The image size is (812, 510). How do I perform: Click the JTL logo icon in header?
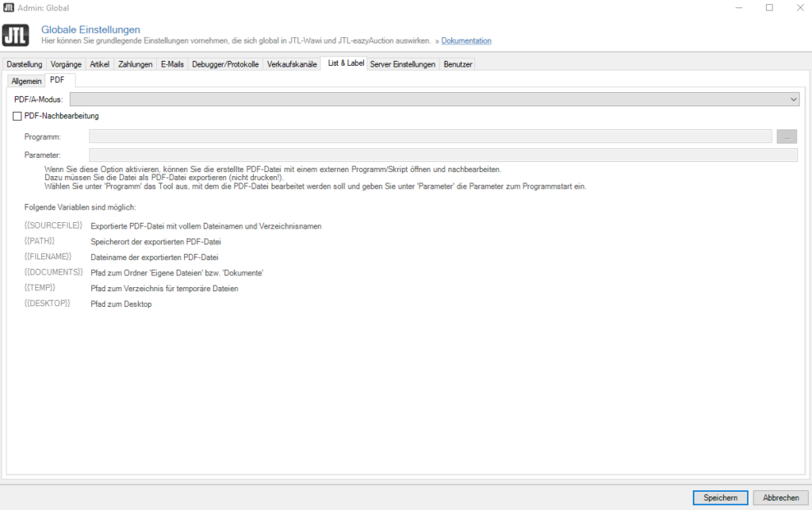point(16,35)
